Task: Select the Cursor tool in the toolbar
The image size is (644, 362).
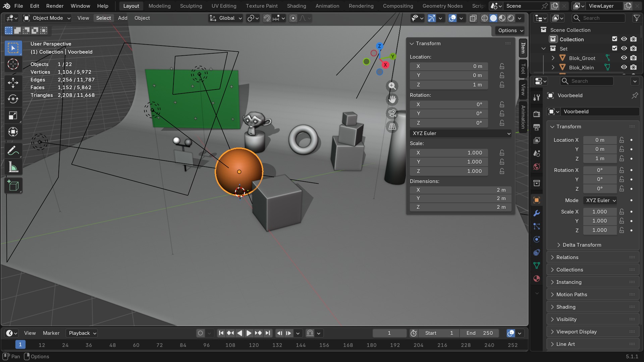Action: [x=13, y=64]
